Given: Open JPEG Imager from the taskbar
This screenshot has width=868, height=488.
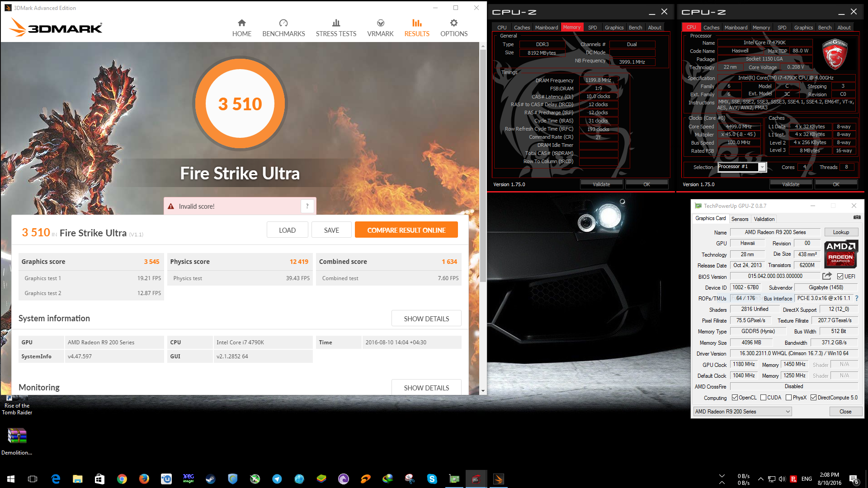Looking at the screenshot, I should click(x=189, y=479).
